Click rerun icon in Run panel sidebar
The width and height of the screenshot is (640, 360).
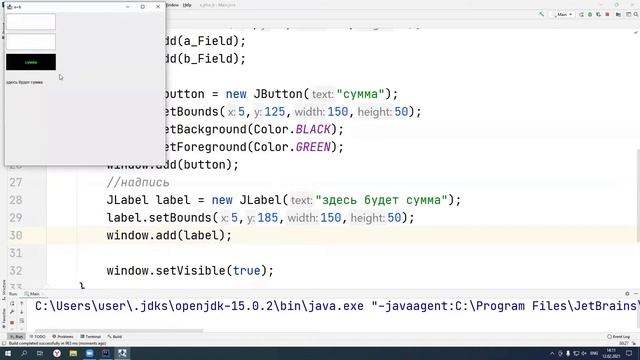coord(12,304)
